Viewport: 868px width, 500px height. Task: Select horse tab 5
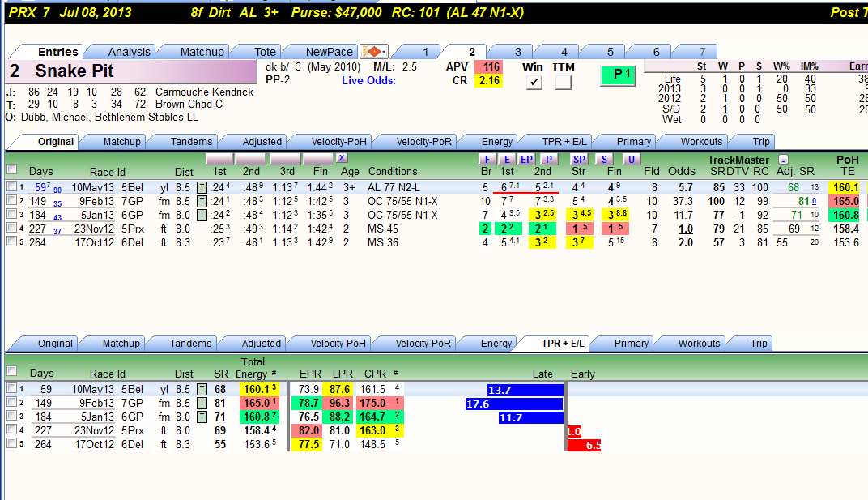click(x=610, y=52)
